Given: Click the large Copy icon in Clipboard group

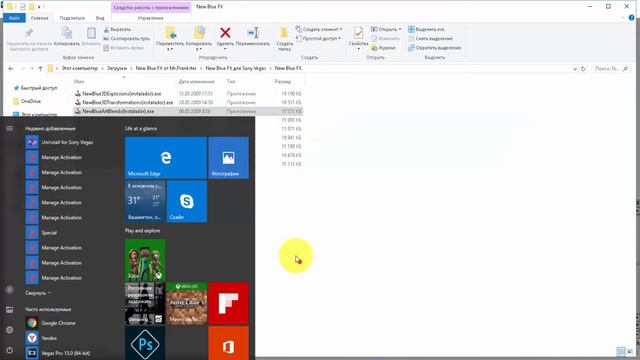Looking at the screenshot, I should pyautogui.click(x=67, y=33).
